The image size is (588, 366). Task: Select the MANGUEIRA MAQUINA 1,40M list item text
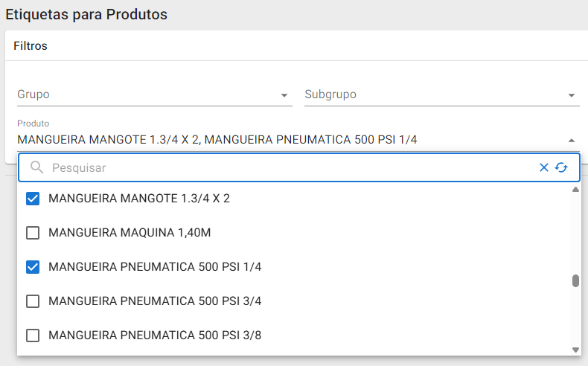130,233
